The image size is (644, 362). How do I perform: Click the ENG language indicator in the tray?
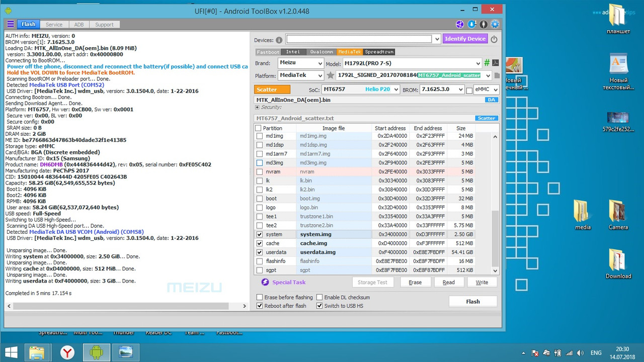[x=596, y=352]
